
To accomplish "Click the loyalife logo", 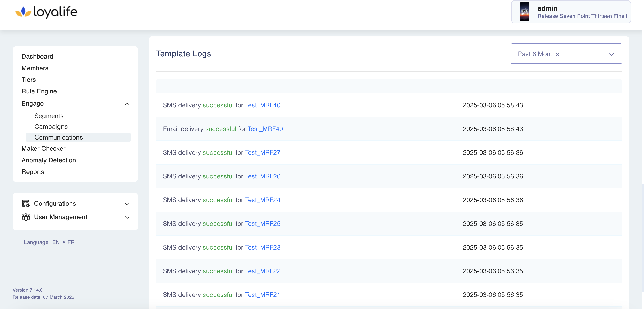I will pos(46,12).
